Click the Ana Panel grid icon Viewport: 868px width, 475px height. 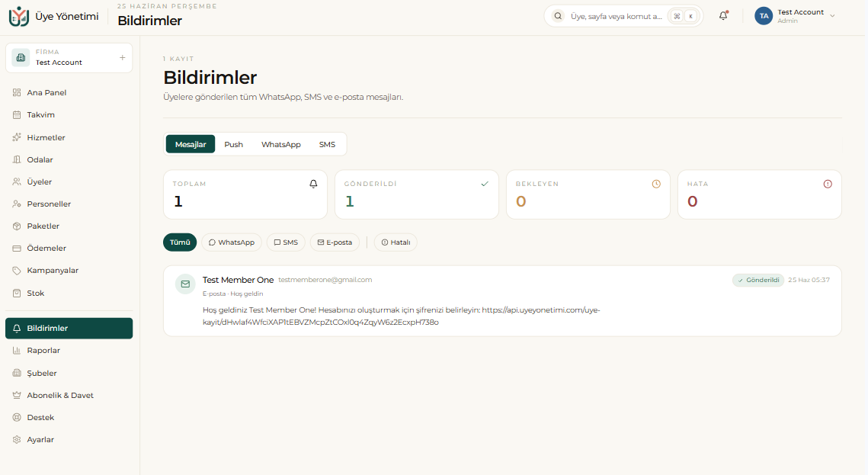pos(17,92)
